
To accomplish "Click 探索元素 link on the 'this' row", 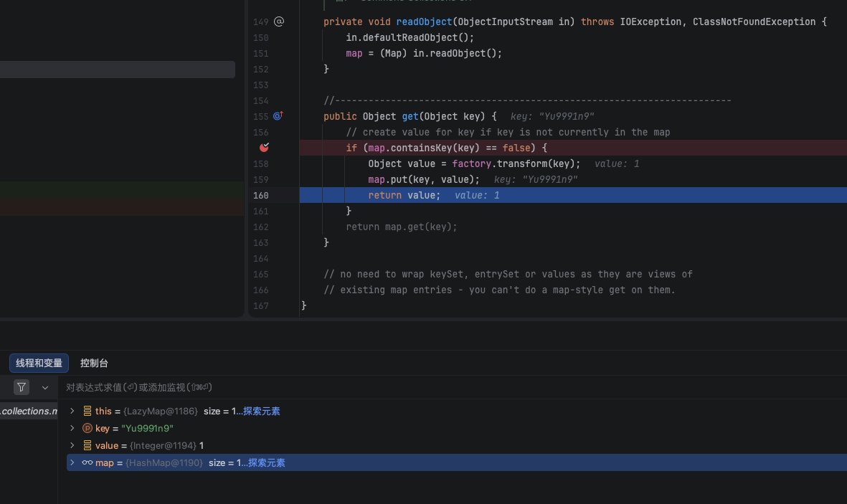I will point(262,411).
